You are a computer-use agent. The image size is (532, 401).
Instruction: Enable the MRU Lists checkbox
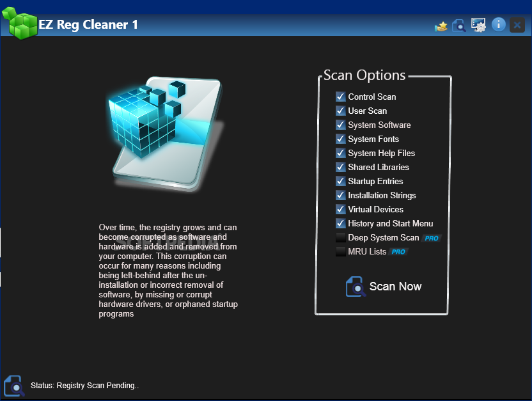pos(341,252)
